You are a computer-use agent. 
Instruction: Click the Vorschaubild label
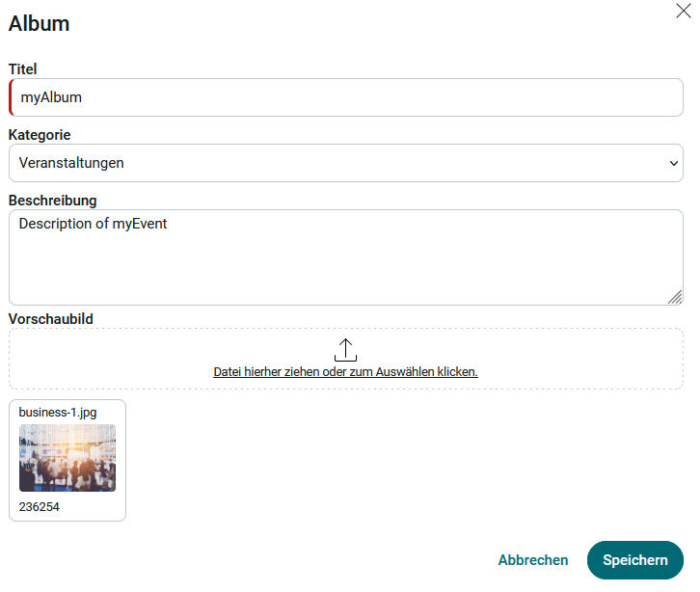point(50,318)
